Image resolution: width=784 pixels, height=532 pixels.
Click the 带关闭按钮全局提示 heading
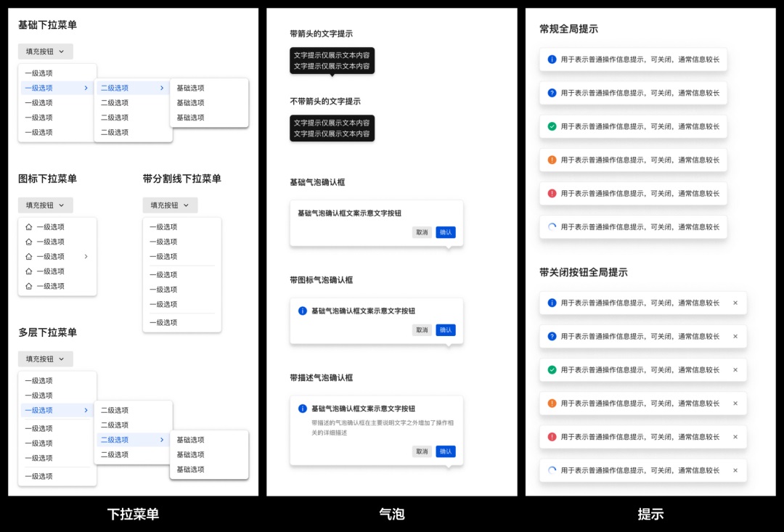point(584,272)
